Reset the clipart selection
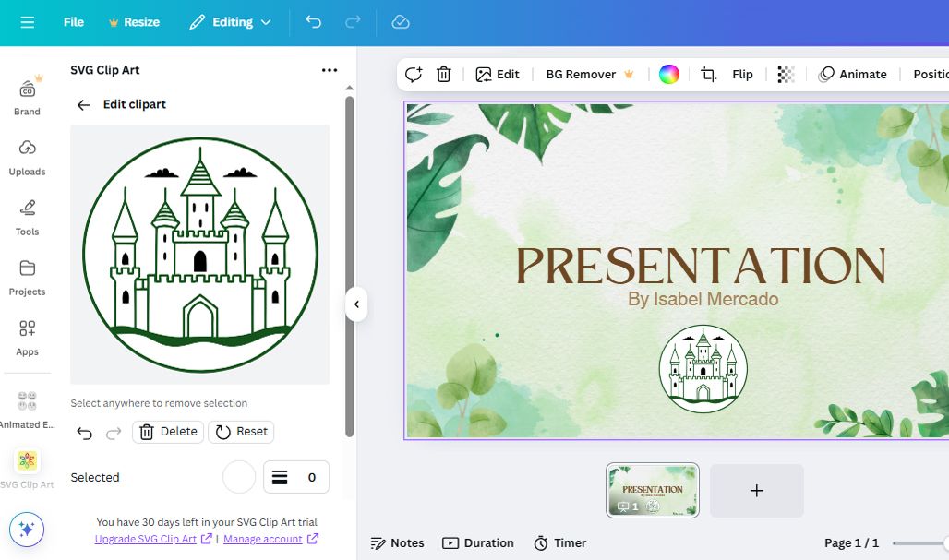 coord(241,431)
